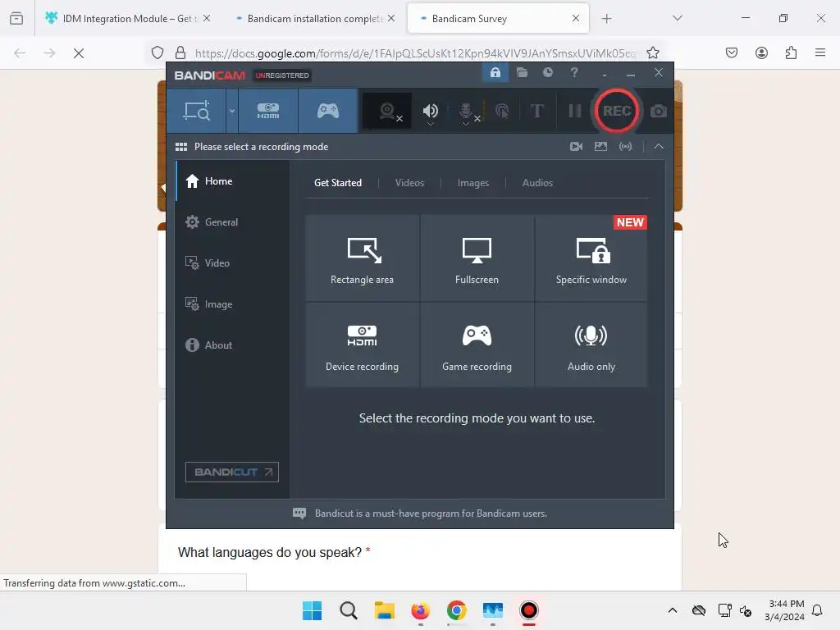840x630 pixels.
Task: Open Firefox View icon in tab bar
Action: click(16, 19)
